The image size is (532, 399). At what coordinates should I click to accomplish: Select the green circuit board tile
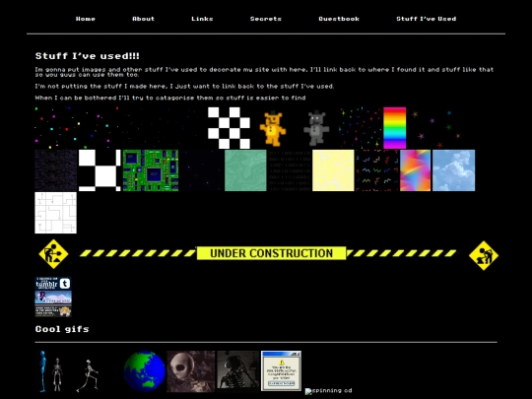coord(151,170)
